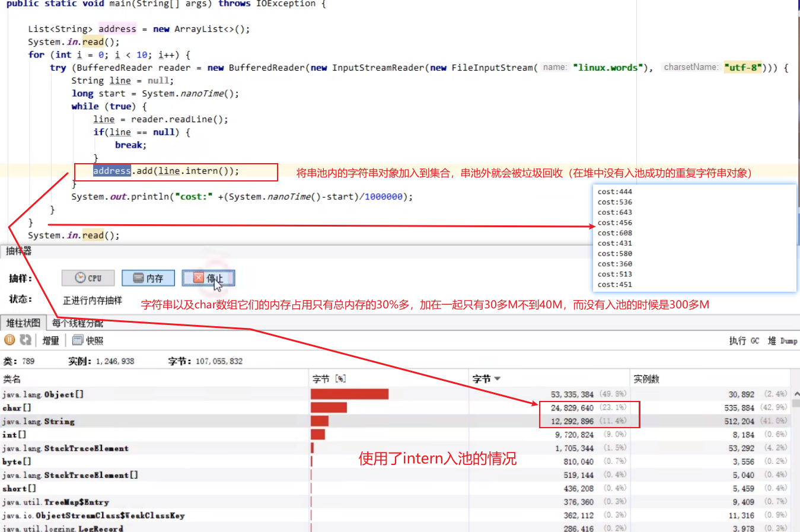Image resolution: width=800 pixels, height=532 pixels.
Task: Take a 快照 snapshot of memory results
Action: click(x=88, y=340)
